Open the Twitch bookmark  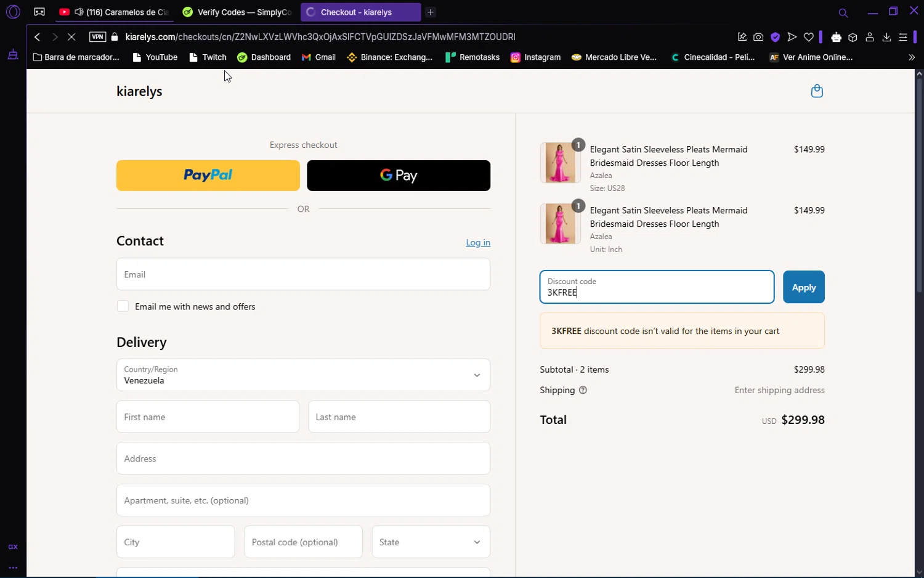[208, 57]
